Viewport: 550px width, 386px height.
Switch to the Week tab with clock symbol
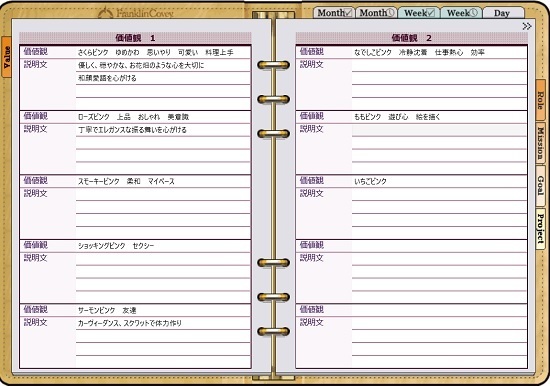pyautogui.click(x=461, y=13)
